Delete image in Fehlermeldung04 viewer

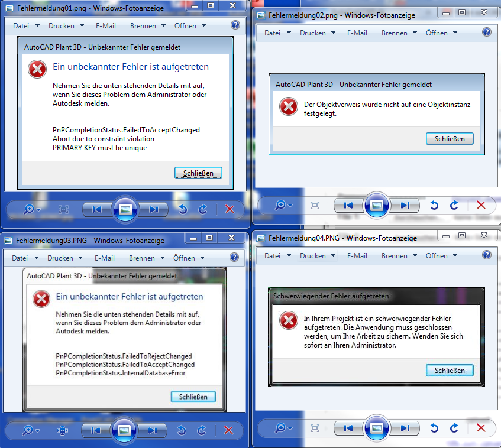[x=481, y=428]
